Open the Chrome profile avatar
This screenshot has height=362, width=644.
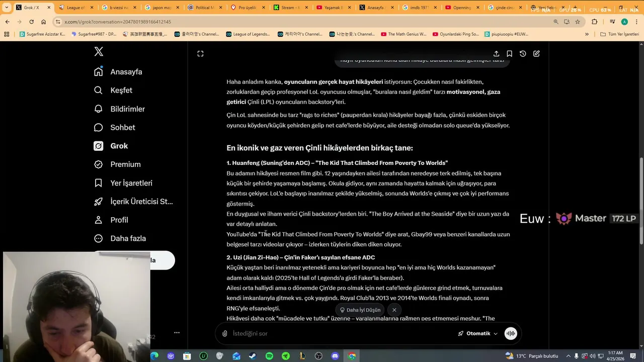(x=624, y=22)
